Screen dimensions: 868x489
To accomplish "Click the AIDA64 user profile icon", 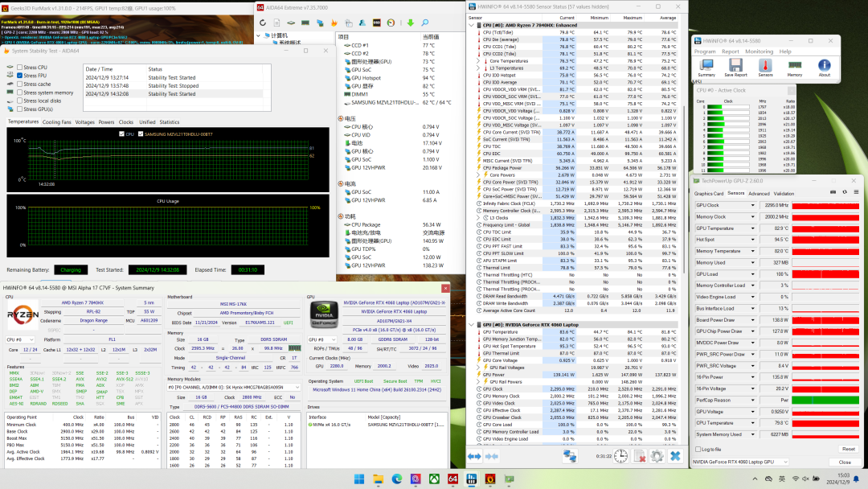I will (x=362, y=23).
